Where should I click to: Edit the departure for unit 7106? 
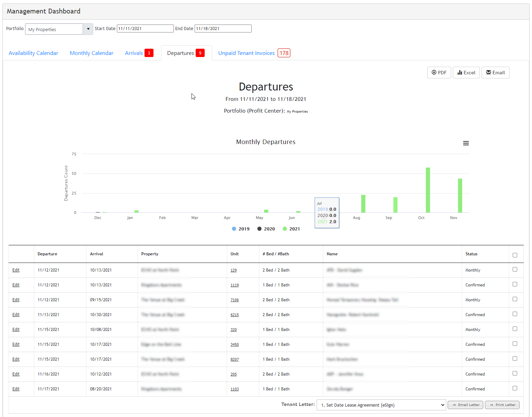tap(16, 300)
